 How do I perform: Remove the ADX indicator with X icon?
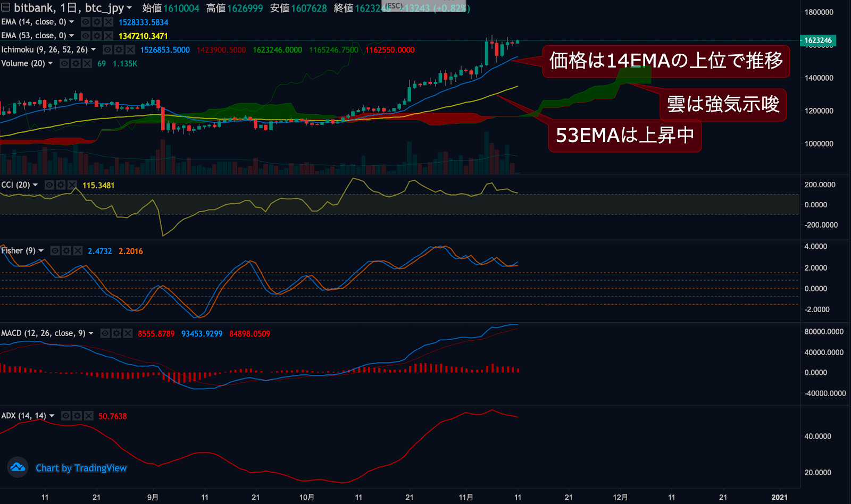[x=88, y=416]
